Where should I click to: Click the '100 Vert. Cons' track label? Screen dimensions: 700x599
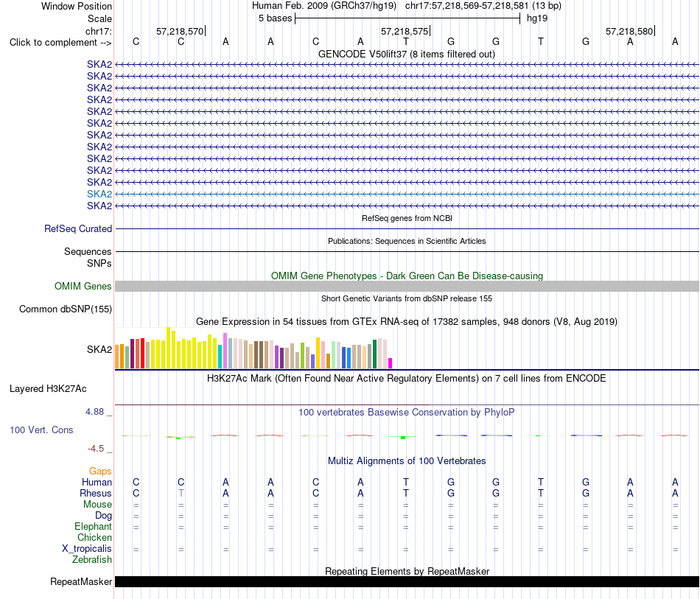coord(41,430)
